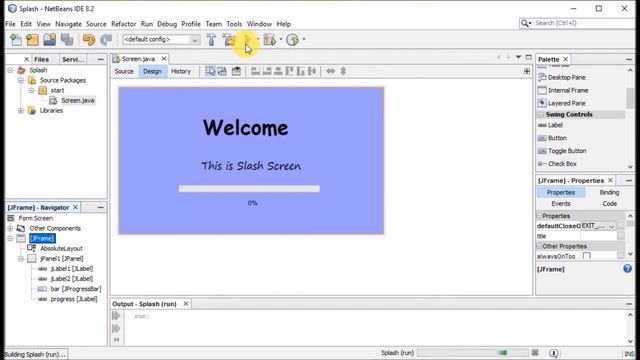Collapse the Source Packages node

pyautogui.click(x=21, y=80)
